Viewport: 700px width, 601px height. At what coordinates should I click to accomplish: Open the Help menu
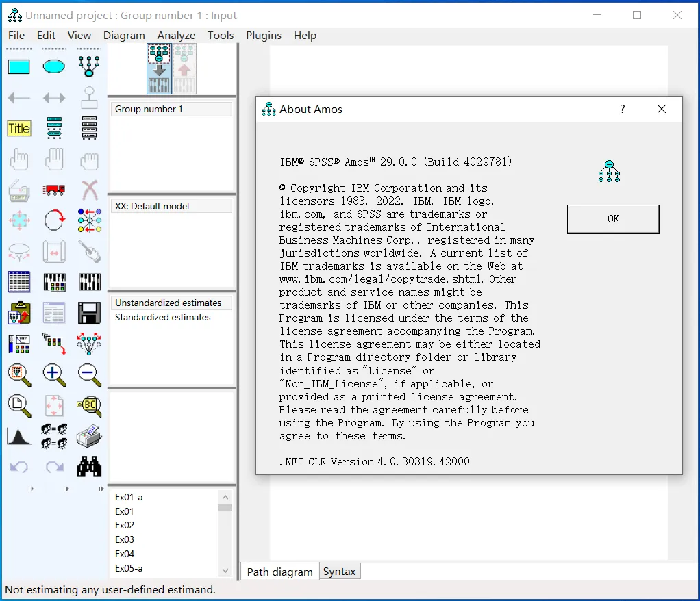(x=305, y=35)
